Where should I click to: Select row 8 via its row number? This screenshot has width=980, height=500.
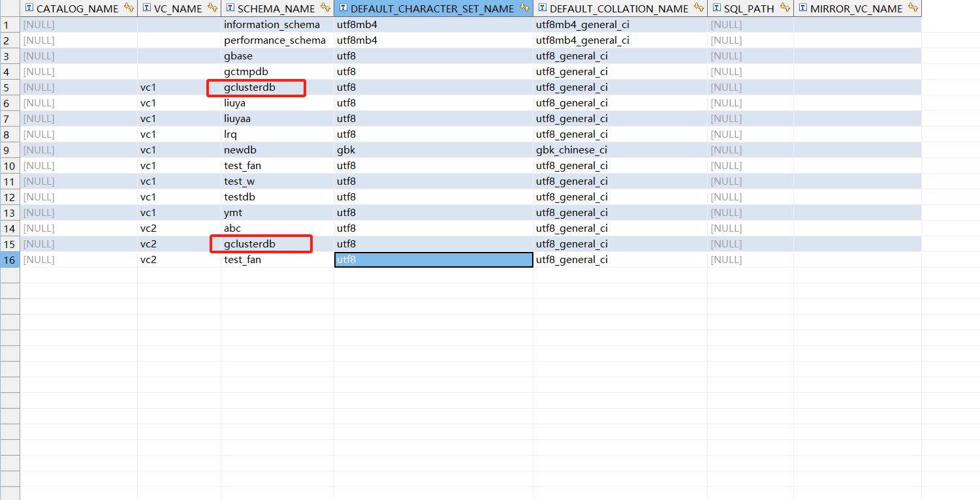click(10, 134)
